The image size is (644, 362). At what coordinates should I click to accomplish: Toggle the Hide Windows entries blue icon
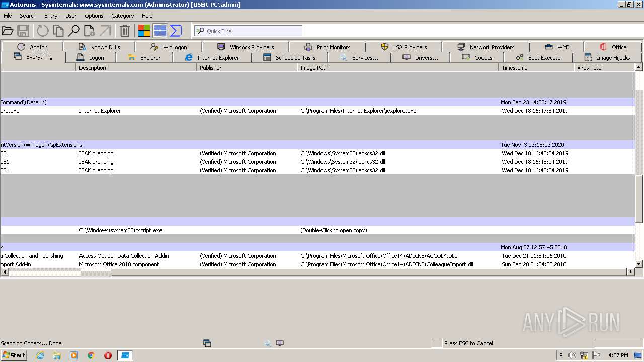pyautogui.click(x=160, y=31)
